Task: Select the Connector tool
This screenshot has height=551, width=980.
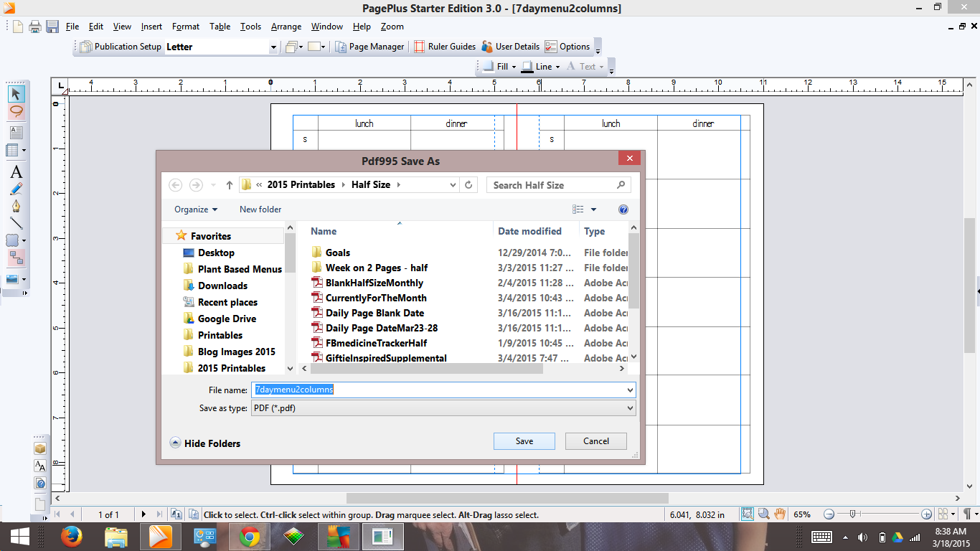Action: 16,258
